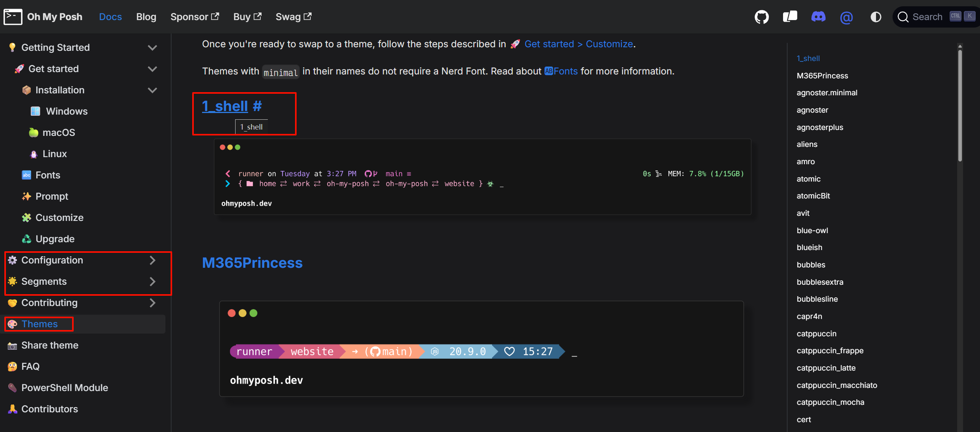Jump to bubblesline in table of contents
Image resolution: width=980 pixels, height=432 pixels.
pyautogui.click(x=817, y=299)
